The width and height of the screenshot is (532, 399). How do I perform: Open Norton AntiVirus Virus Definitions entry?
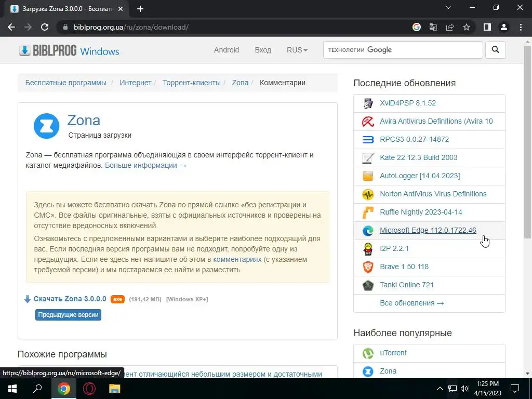pyautogui.click(x=433, y=194)
